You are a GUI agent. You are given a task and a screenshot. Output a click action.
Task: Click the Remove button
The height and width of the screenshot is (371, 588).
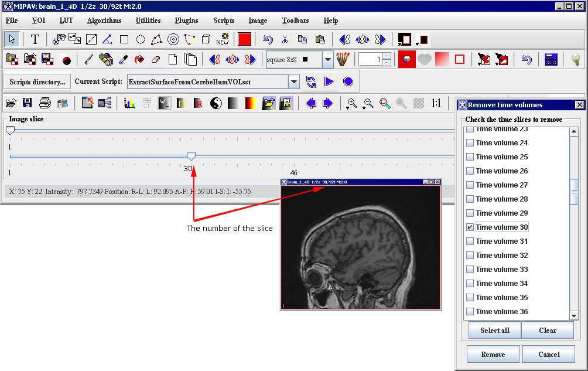[x=493, y=355]
